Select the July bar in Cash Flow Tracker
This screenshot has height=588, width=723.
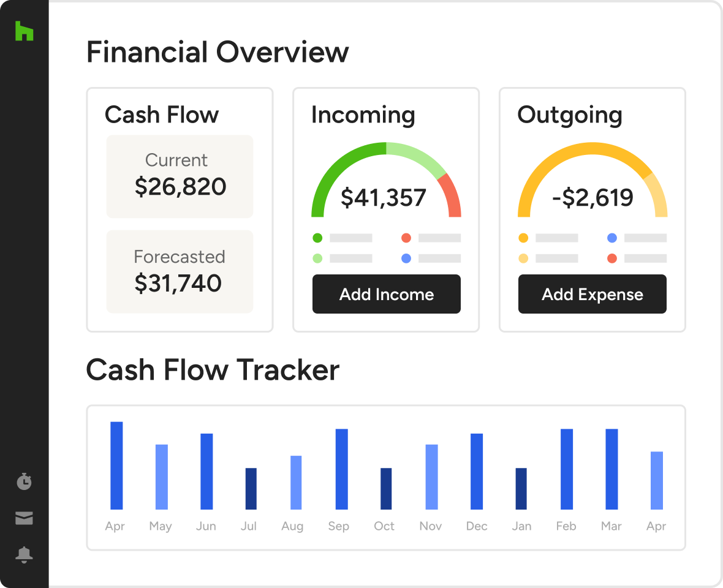pyautogui.click(x=251, y=488)
